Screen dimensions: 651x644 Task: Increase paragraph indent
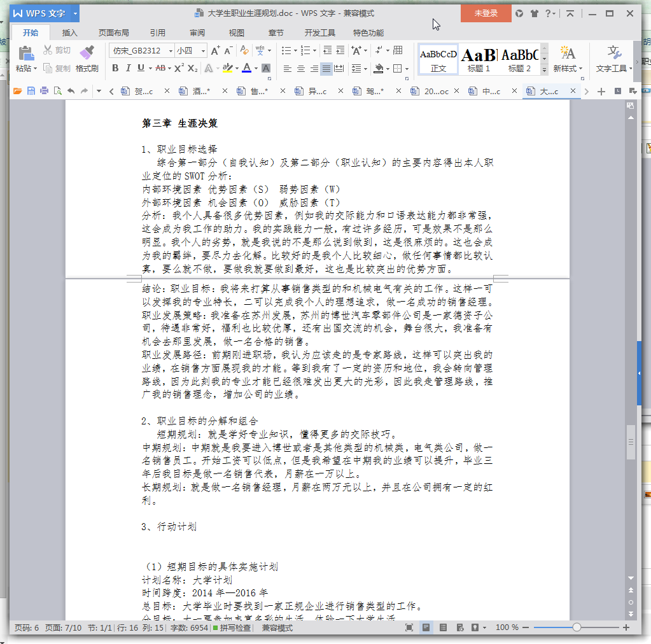[340, 51]
